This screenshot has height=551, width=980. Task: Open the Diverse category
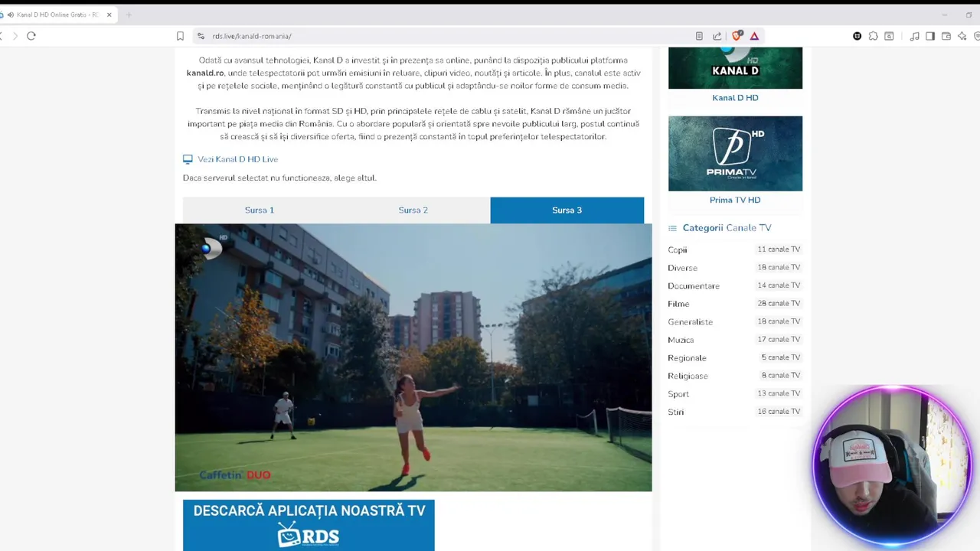(x=682, y=268)
